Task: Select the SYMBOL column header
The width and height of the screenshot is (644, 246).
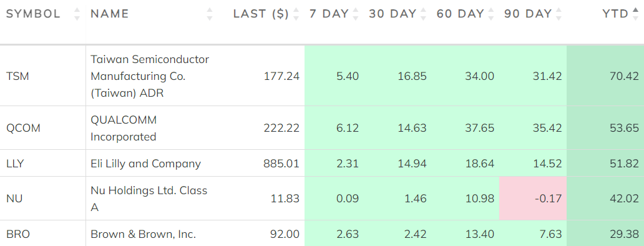Action: (x=33, y=14)
